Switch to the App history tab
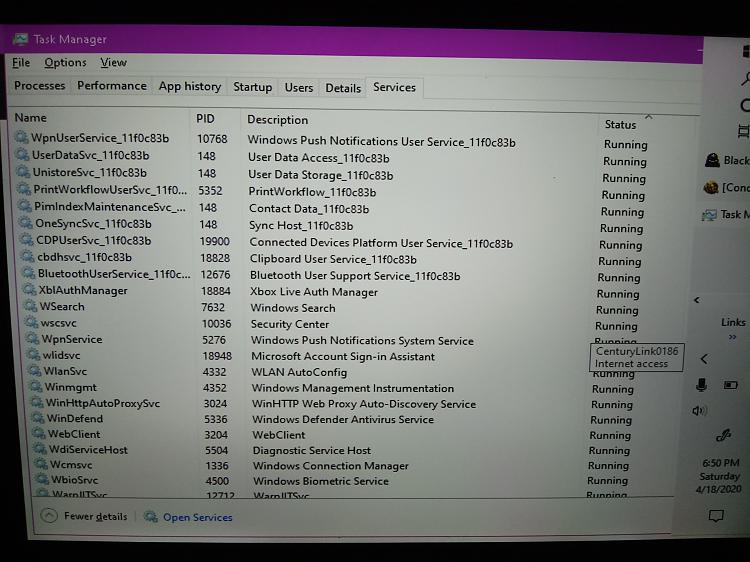This screenshot has width=750, height=562. click(x=190, y=87)
